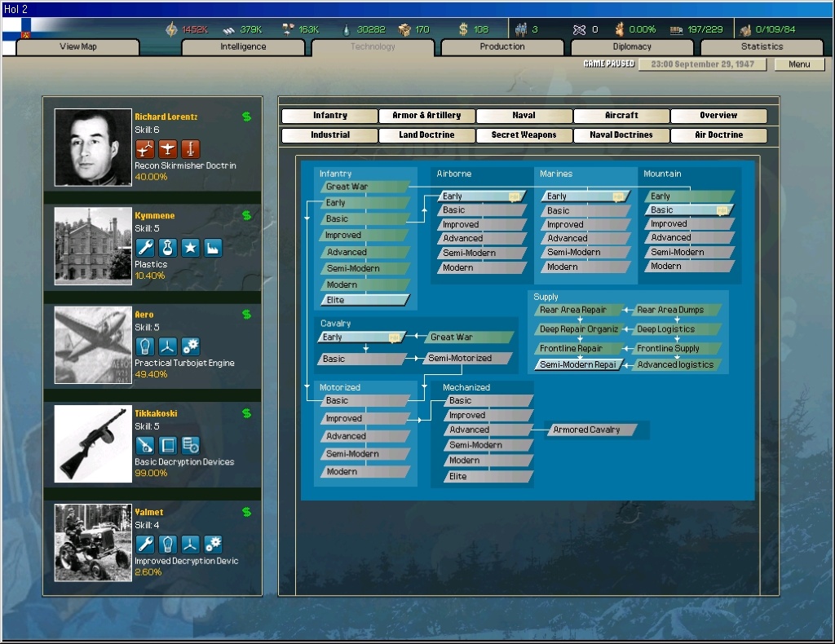Select Richard Lorentz's portrait

click(93, 148)
